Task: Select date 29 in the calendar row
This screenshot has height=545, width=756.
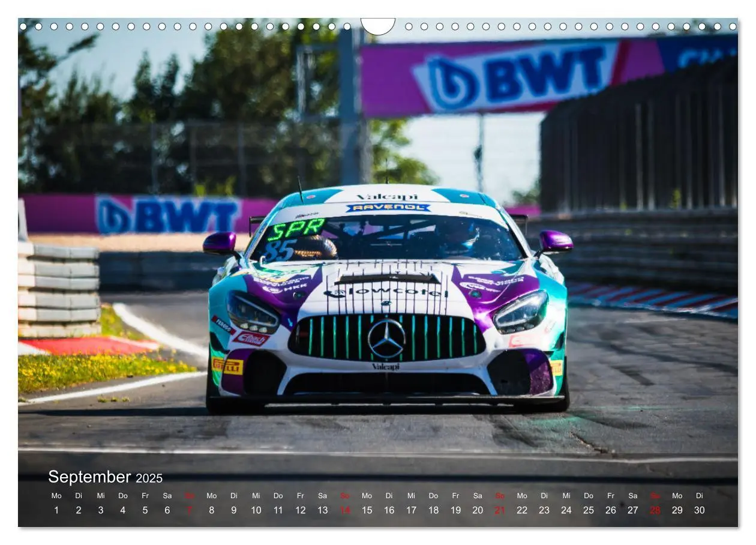Action: pos(677,510)
